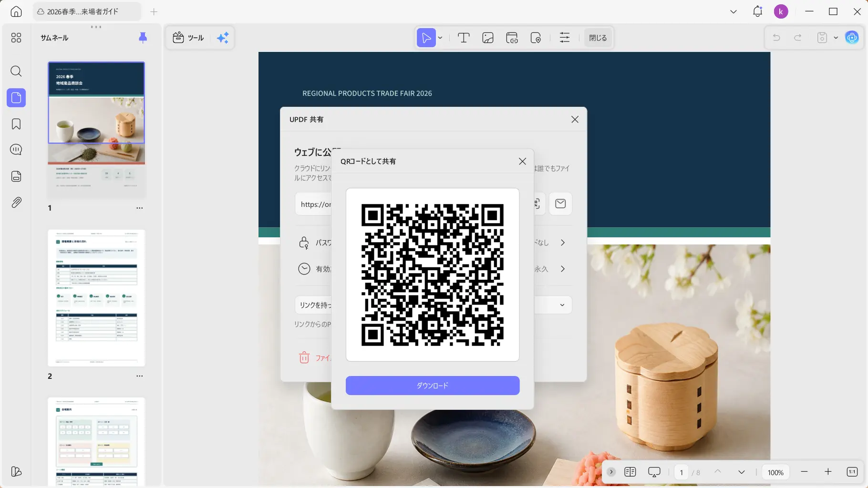
Task: Send the share link by email icon
Action: (560, 203)
